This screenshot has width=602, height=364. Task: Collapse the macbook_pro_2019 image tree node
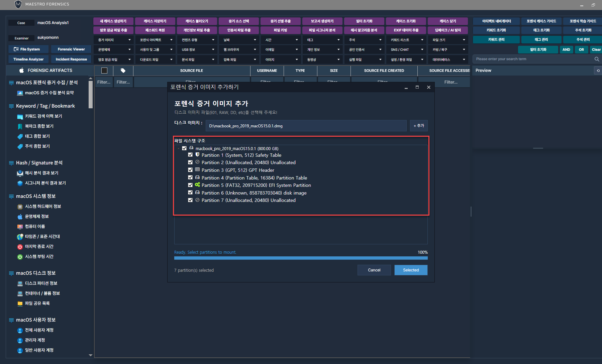pyautogui.click(x=179, y=148)
